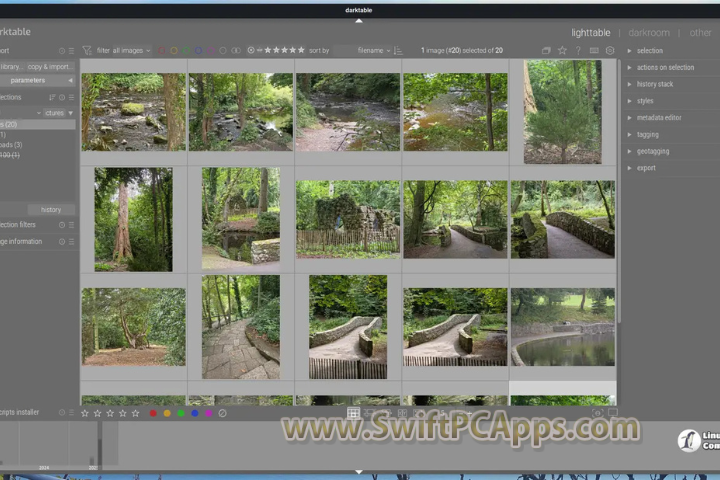Open collections module presets menu icon
This screenshot has height=480, width=720.
(x=71, y=97)
